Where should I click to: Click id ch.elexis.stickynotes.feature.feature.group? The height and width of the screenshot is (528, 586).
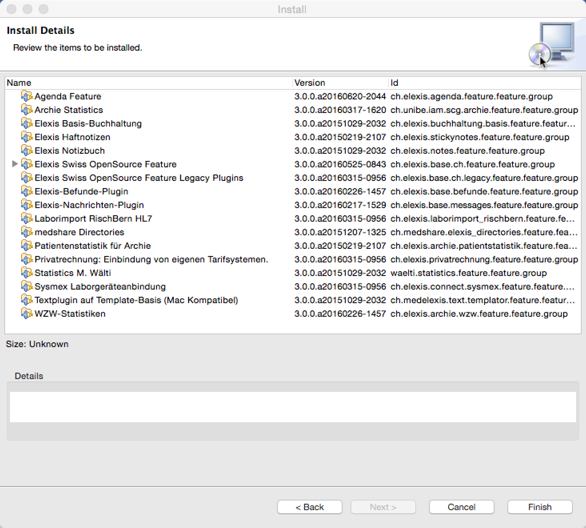tap(480, 137)
